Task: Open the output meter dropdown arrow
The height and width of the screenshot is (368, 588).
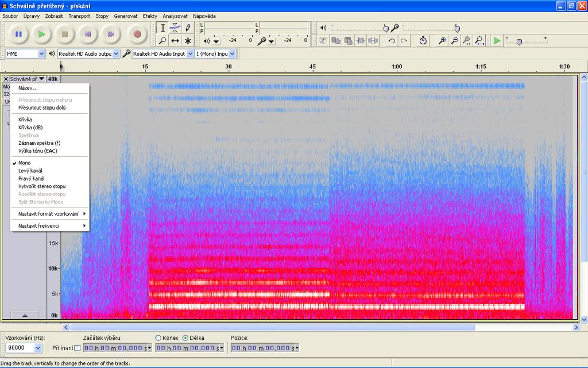Action: (x=216, y=41)
